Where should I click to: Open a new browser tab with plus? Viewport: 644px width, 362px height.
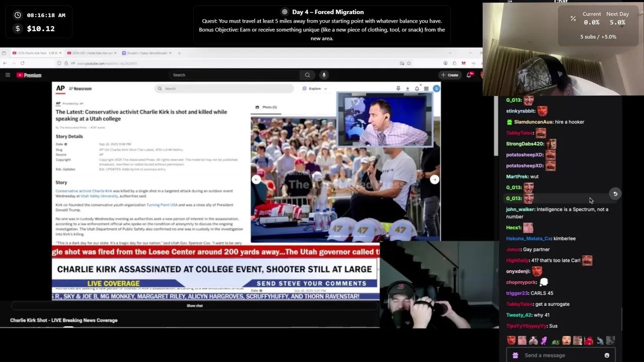(x=179, y=53)
